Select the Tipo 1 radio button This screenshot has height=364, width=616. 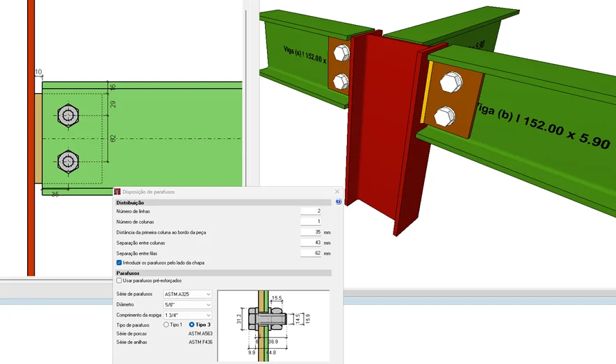pyautogui.click(x=166, y=324)
